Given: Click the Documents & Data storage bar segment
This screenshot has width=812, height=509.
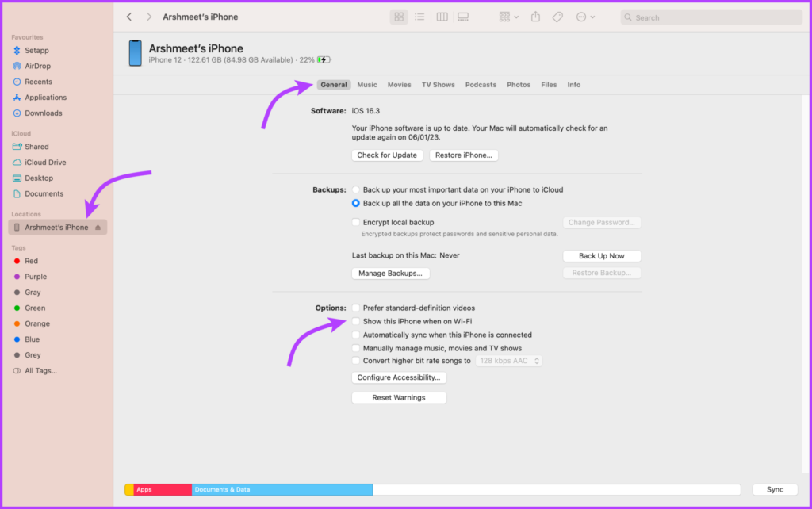Looking at the screenshot, I should [x=282, y=489].
